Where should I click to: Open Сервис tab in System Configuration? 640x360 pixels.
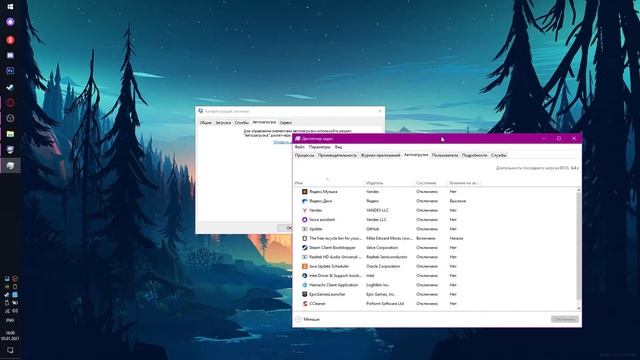pos(286,122)
